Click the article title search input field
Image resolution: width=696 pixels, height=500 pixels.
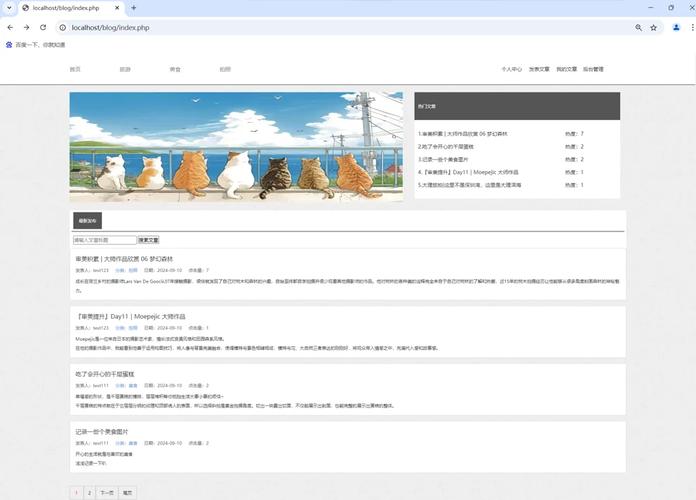coord(104,240)
